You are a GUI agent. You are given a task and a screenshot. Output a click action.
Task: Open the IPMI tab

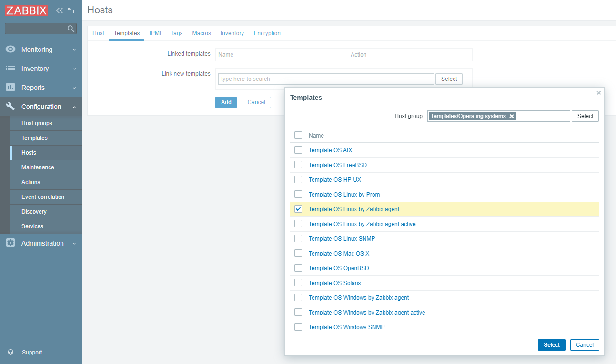tap(155, 33)
